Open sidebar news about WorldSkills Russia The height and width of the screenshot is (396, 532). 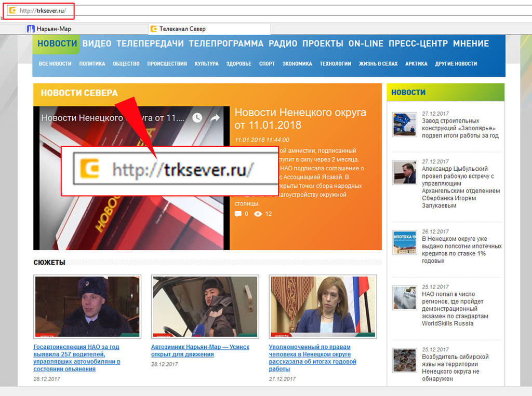pos(455,309)
